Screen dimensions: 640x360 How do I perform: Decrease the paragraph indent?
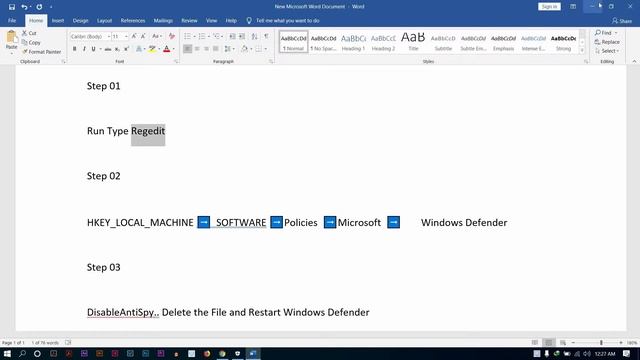pyautogui.click(x=232, y=36)
